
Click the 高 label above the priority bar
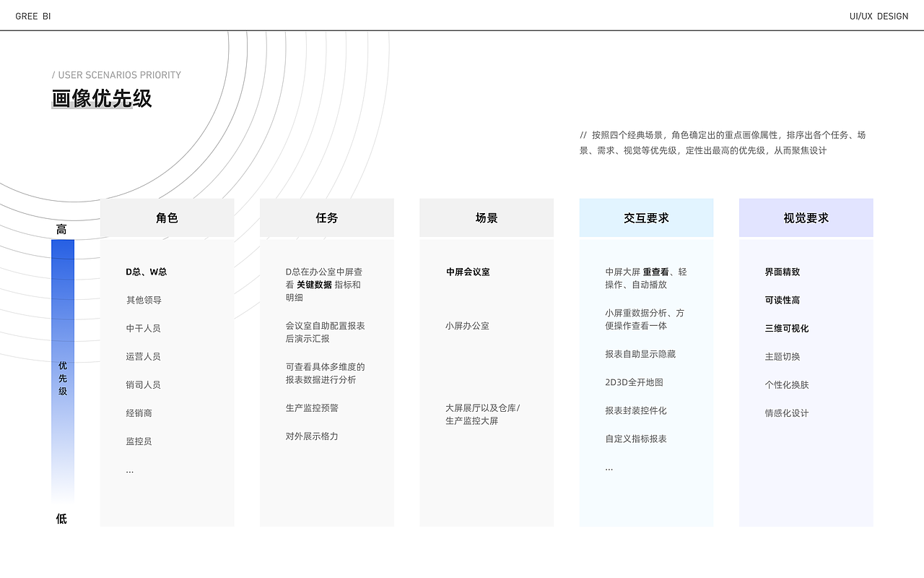coord(61,228)
